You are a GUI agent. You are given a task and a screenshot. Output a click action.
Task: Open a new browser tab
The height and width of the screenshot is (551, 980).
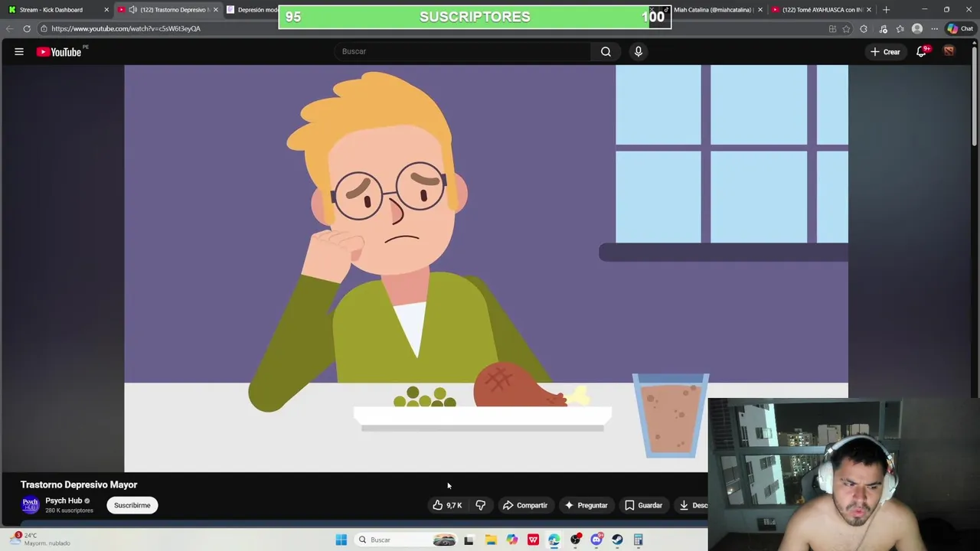886,9
